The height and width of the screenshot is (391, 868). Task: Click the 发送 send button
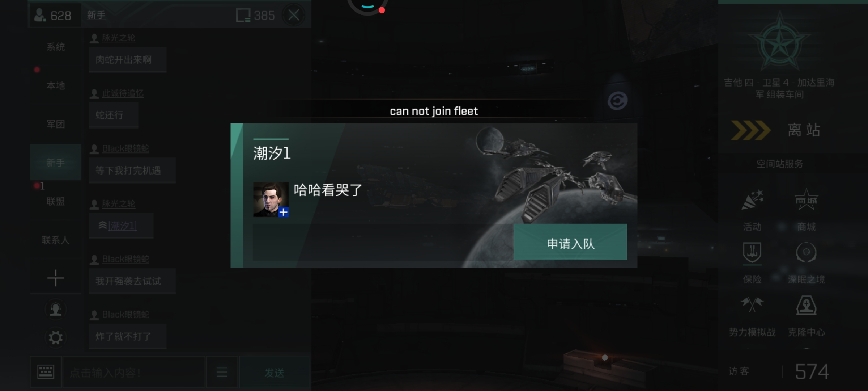(274, 372)
